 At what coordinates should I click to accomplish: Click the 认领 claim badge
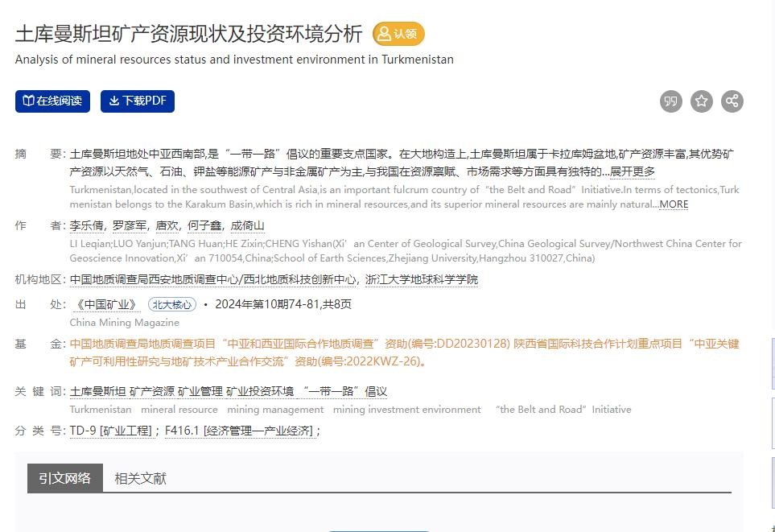point(398,34)
